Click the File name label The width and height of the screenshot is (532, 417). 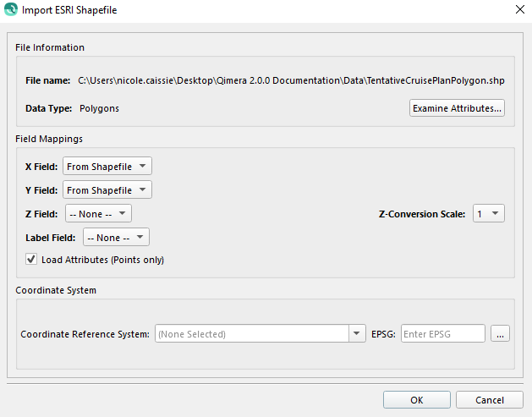(47, 80)
